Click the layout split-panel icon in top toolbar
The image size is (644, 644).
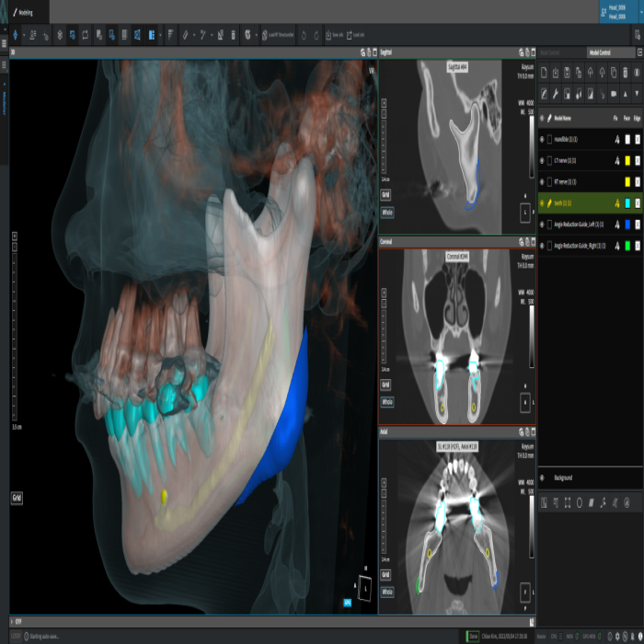(x=152, y=35)
